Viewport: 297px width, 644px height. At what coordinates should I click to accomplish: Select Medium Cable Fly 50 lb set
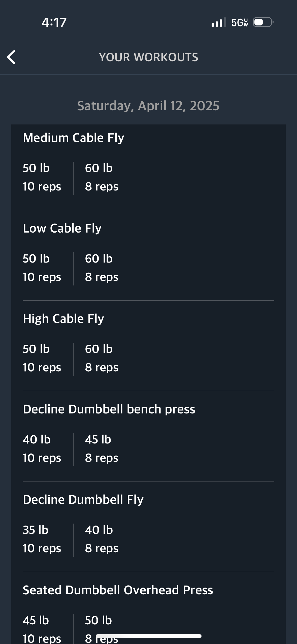click(x=42, y=177)
